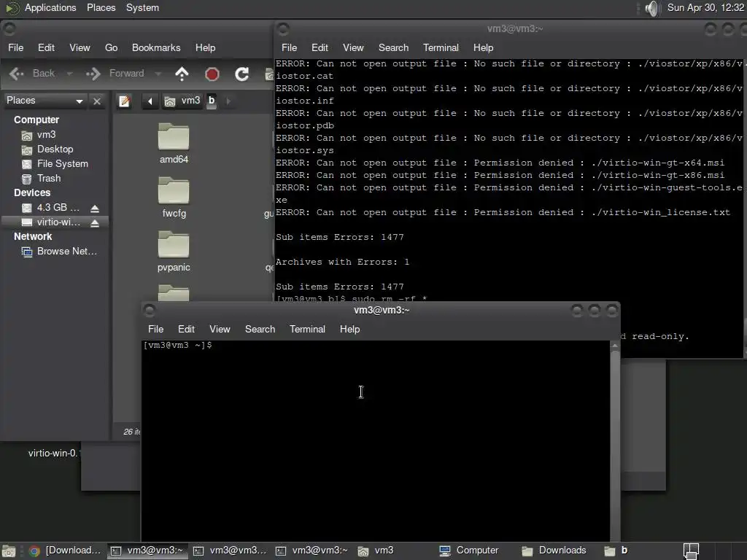The height and width of the screenshot is (560, 747).
Task: Click the Back arrow in file manager
Action: coord(31,74)
